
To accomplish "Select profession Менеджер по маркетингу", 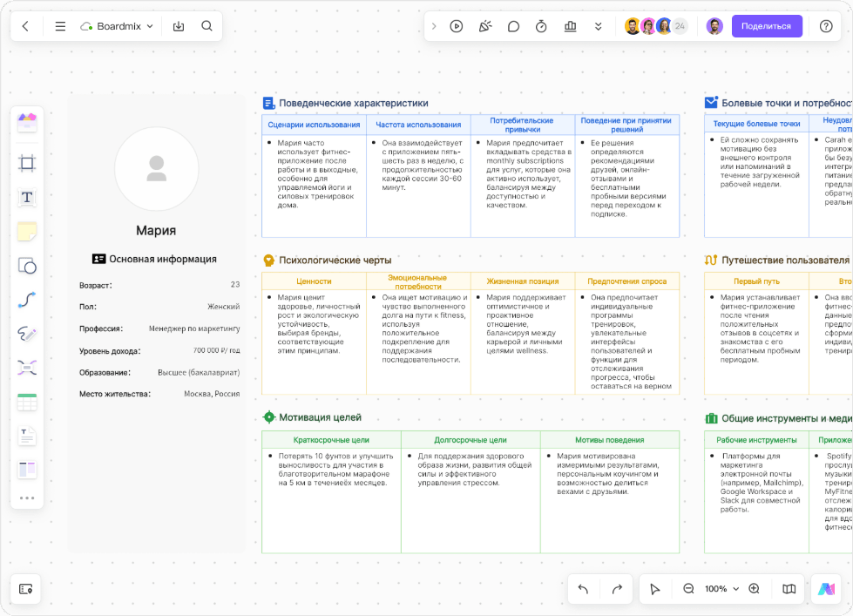I will [194, 328].
